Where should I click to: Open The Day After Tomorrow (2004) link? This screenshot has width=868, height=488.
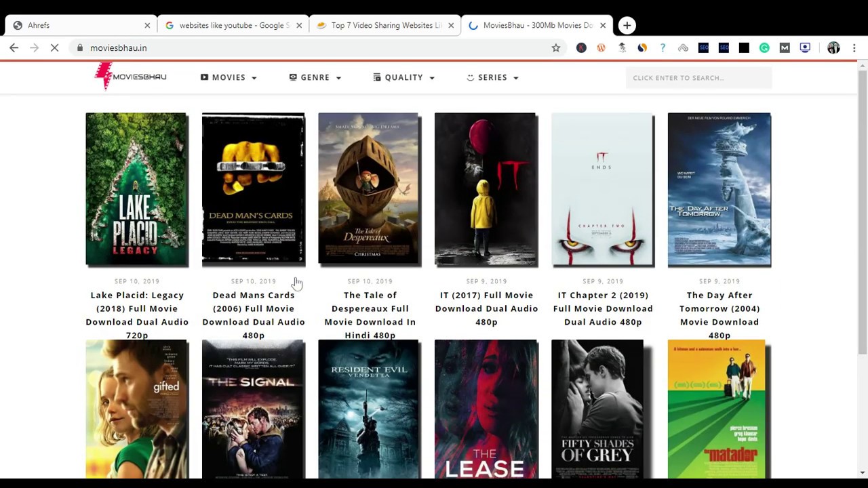(x=719, y=315)
